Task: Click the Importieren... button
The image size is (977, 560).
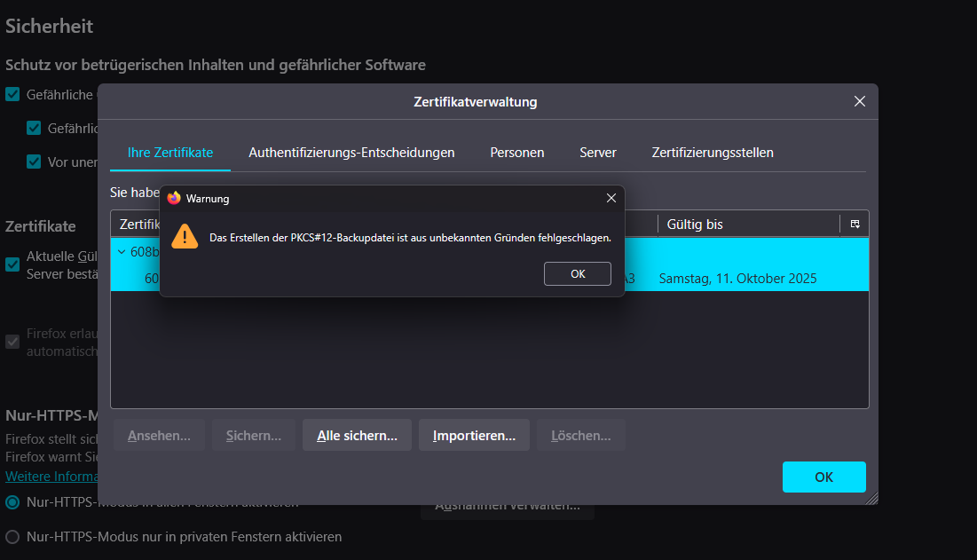Action: coord(474,436)
